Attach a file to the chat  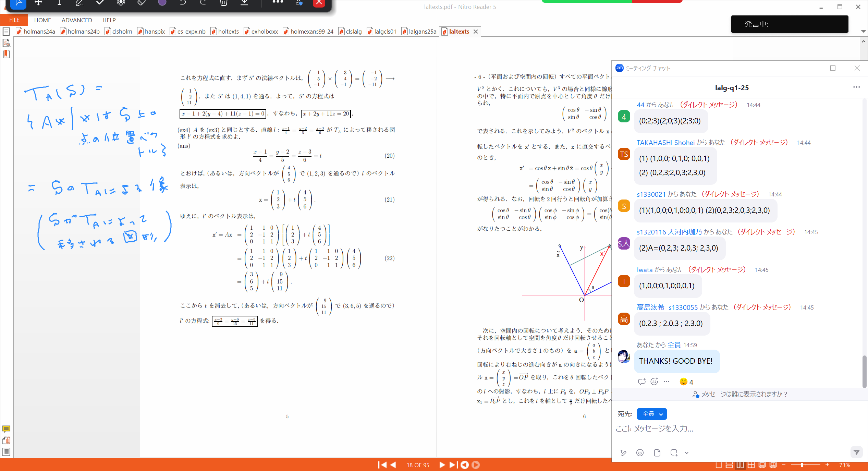(x=657, y=453)
